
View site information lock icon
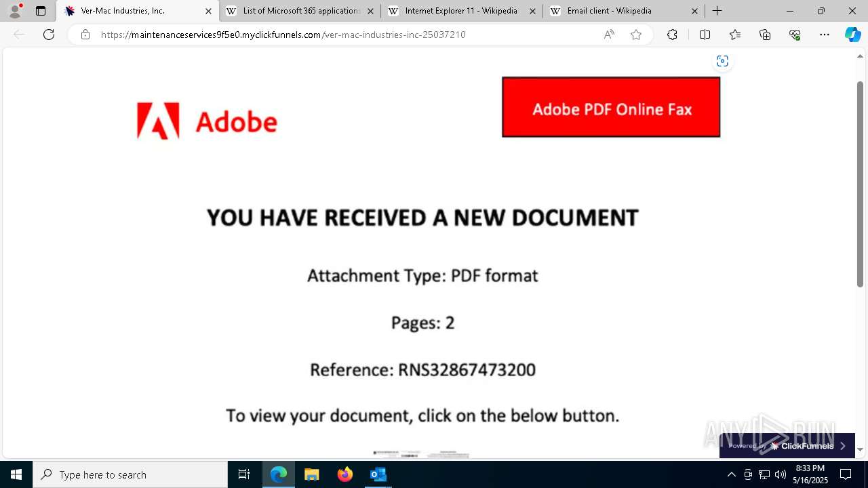tap(85, 35)
